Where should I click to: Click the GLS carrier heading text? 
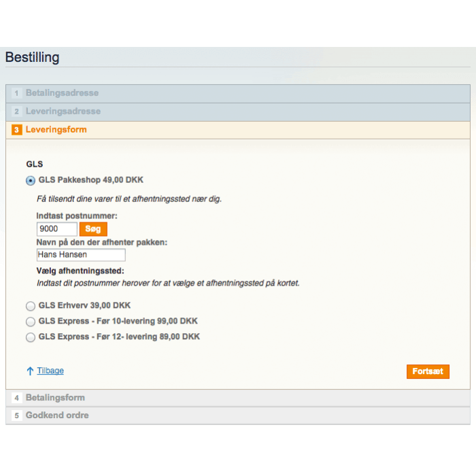35,165
